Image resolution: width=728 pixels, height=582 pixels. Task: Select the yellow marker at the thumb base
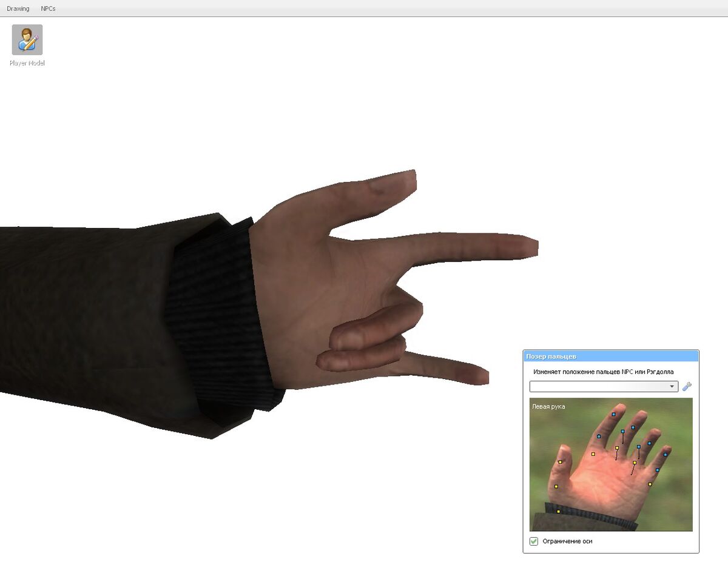point(556,487)
